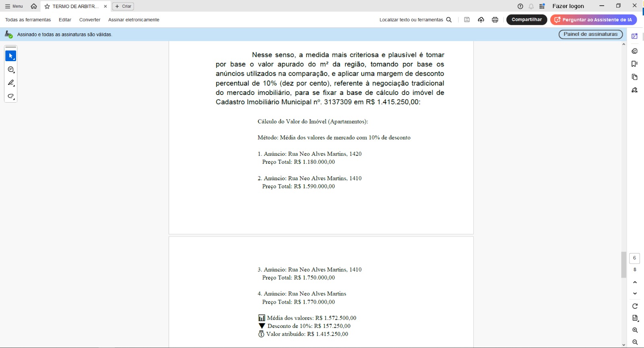Open the Painel de assinaturas
This screenshot has width=644, height=348.
[590, 34]
